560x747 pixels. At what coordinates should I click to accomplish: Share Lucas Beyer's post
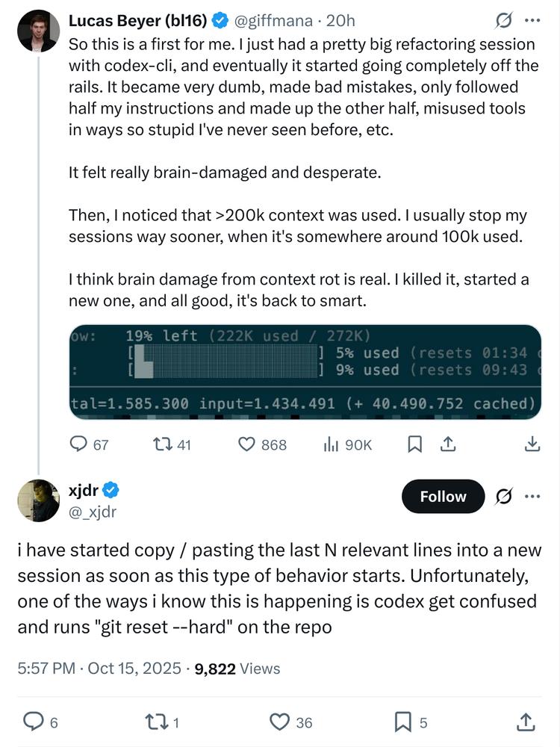tap(448, 444)
